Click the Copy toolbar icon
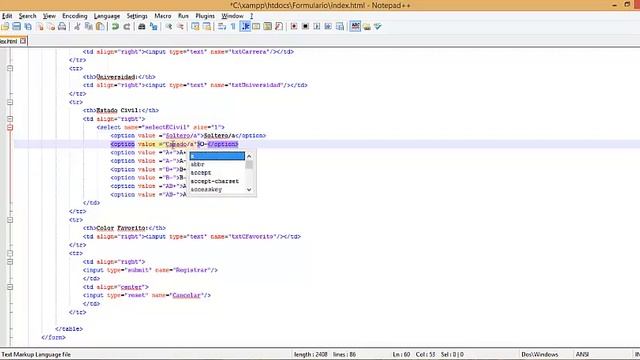Screen dimensions: 640x360 click(89, 27)
